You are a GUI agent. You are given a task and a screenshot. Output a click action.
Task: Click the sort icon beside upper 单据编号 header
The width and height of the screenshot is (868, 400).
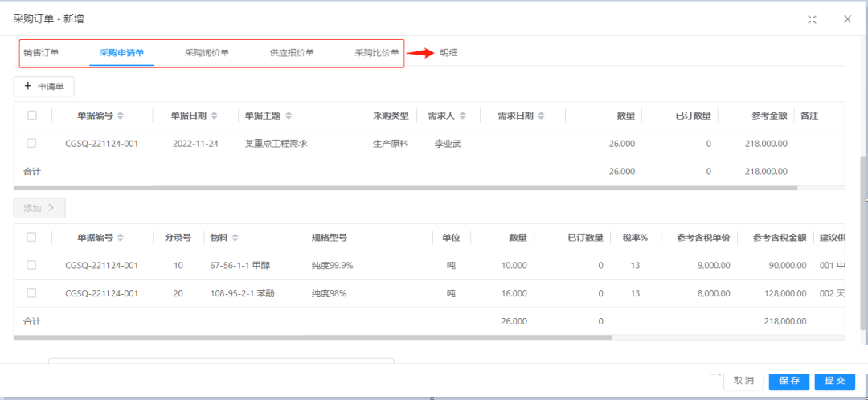tap(121, 116)
